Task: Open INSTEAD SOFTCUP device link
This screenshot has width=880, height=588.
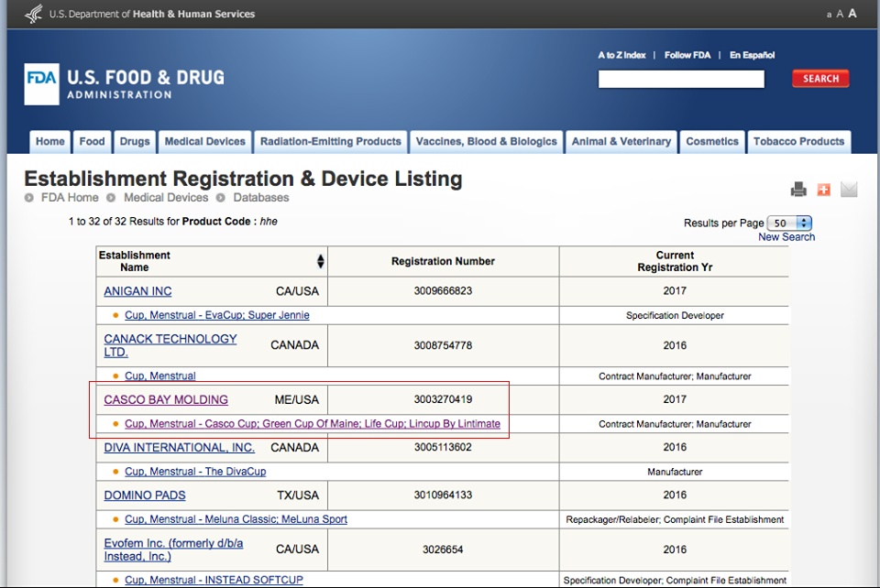Action: point(214,580)
